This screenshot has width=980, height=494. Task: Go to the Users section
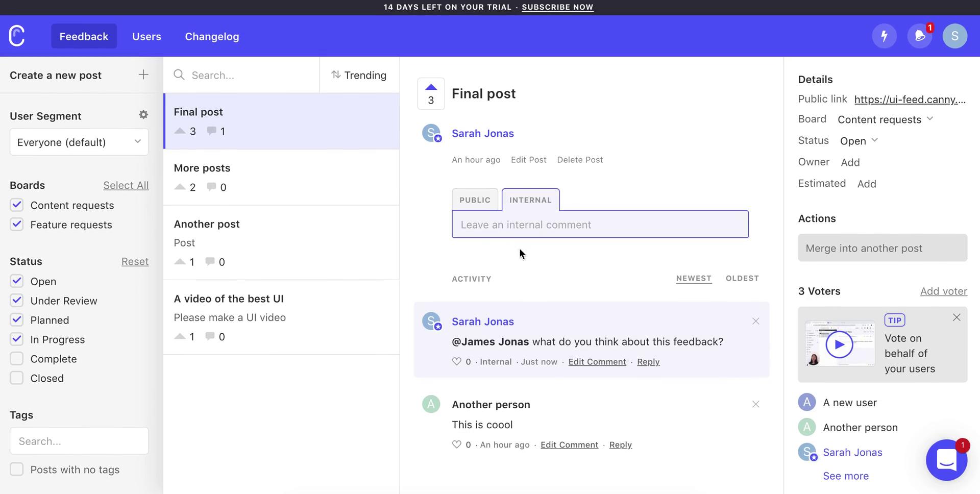pyautogui.click(x=146, y=36)
